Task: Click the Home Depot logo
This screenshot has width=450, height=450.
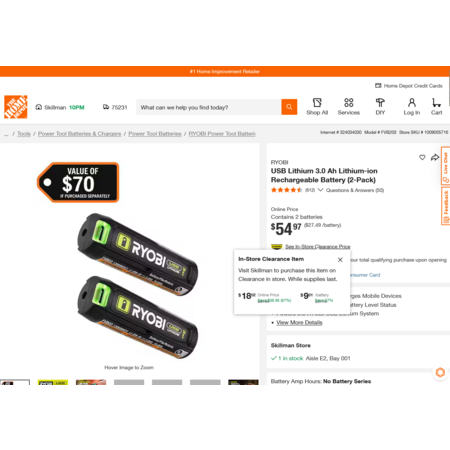Action: (x=16, y=107)
